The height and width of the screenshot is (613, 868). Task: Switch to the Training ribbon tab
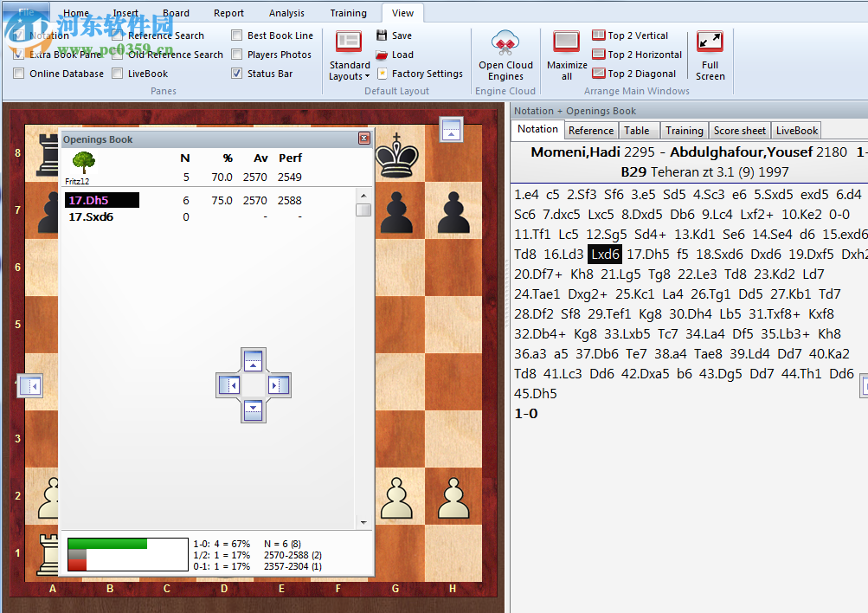pyautogui.click(x=348, y=13)
